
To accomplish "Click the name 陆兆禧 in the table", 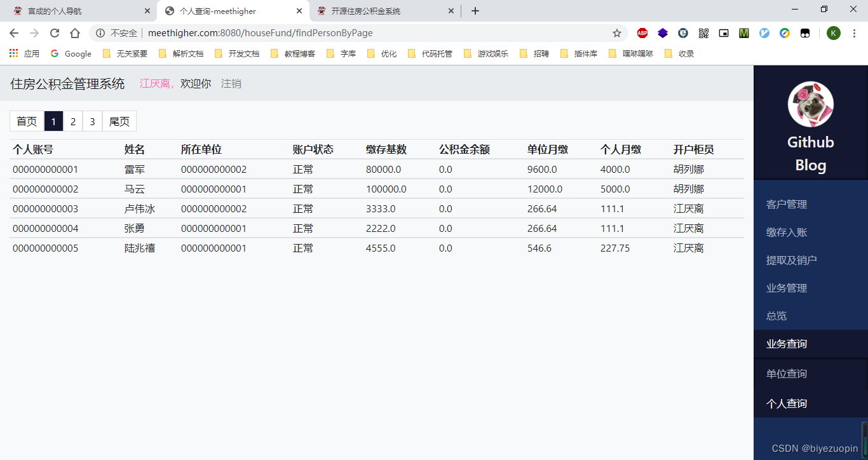I will point(140,248).
